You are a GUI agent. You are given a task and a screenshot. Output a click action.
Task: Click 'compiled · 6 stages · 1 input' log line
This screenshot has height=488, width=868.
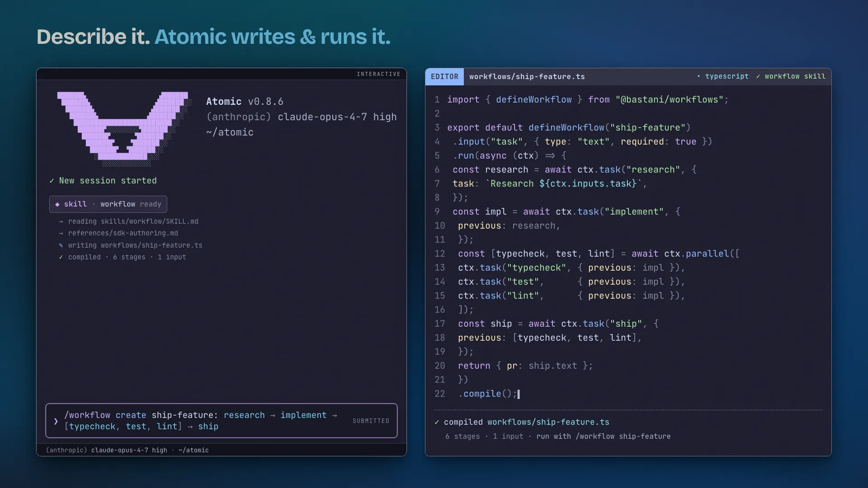127,257
